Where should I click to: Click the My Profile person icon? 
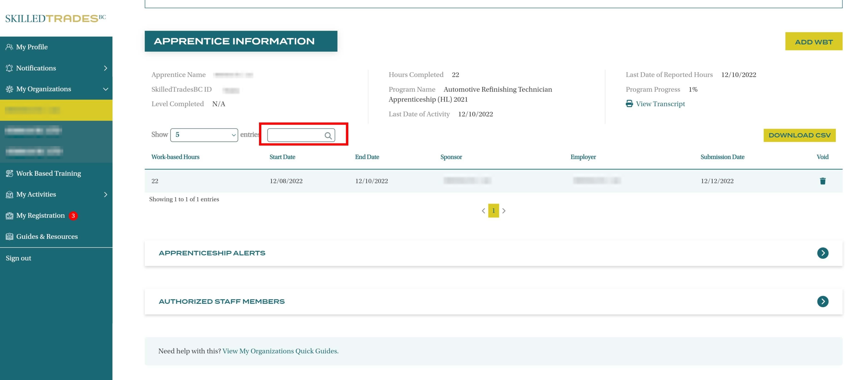coord(9,47)
